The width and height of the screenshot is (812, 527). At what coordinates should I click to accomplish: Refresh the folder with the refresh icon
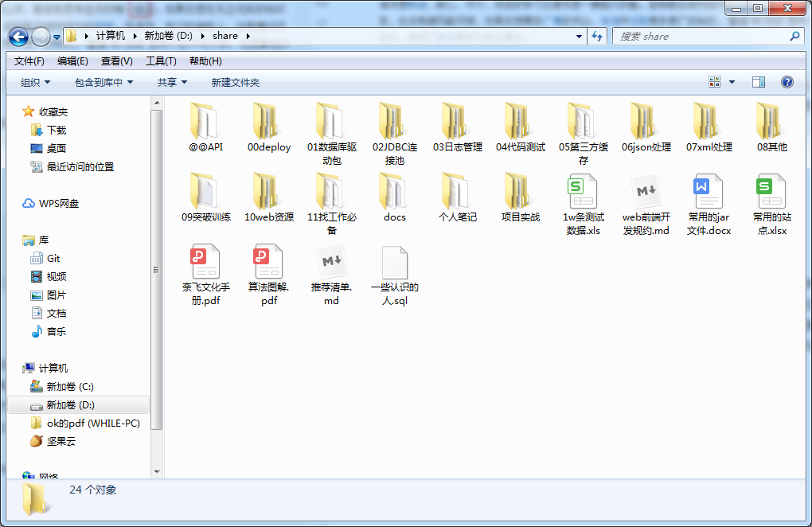click(597, 37)
